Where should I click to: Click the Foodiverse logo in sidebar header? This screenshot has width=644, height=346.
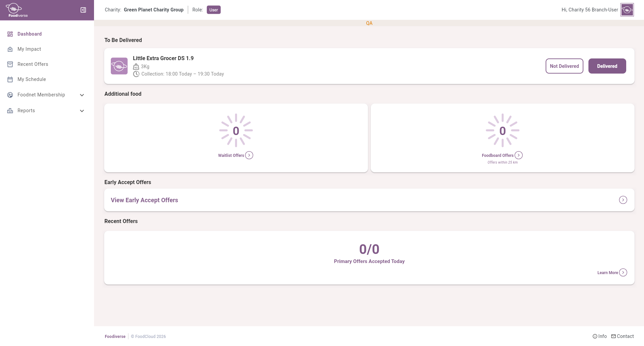(17, 10)
